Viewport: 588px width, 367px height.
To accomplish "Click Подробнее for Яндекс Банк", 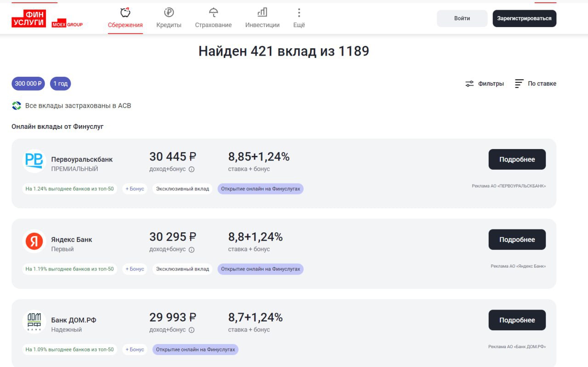I will tap(517, 240).
